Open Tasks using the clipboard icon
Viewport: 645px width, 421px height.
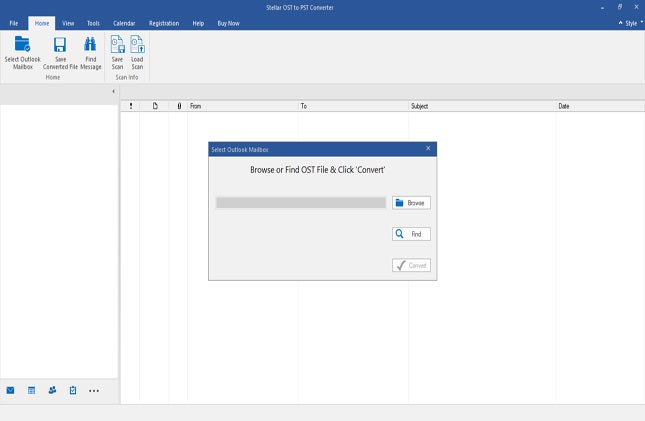[73, 390]
